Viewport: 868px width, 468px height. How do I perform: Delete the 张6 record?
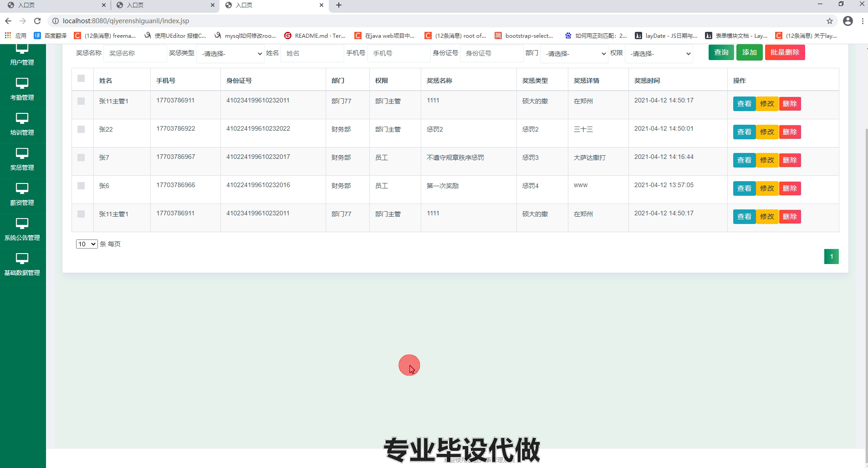[x=790, y=188]
